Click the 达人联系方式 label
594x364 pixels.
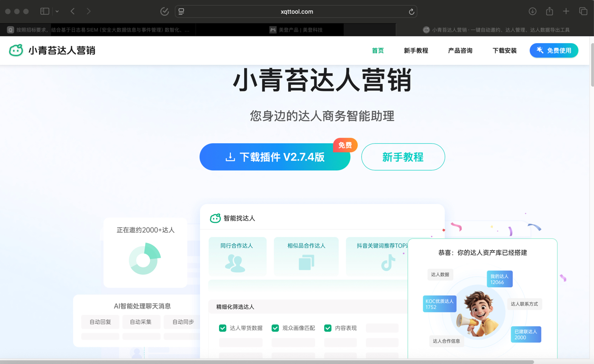524,304
